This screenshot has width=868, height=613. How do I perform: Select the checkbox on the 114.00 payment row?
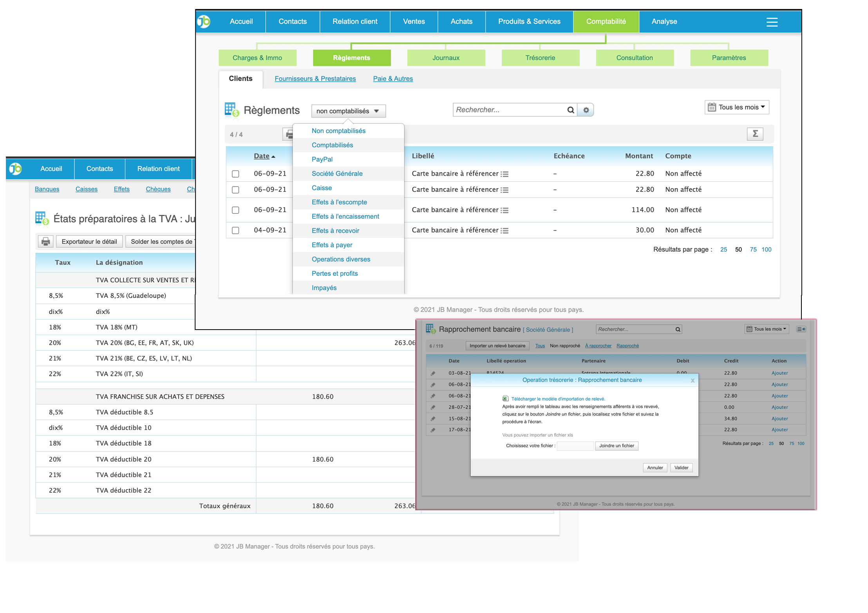235,210
